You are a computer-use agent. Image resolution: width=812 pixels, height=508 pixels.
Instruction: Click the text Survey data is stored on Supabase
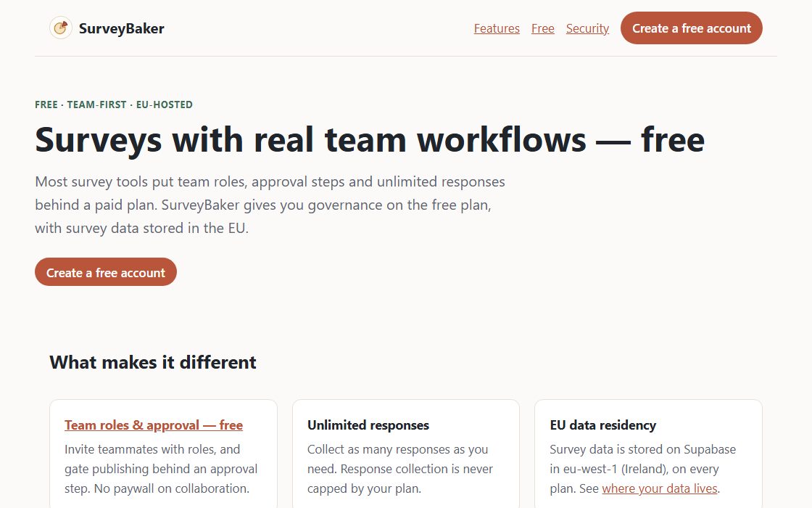pyautogui.click(x=642, y=449)
